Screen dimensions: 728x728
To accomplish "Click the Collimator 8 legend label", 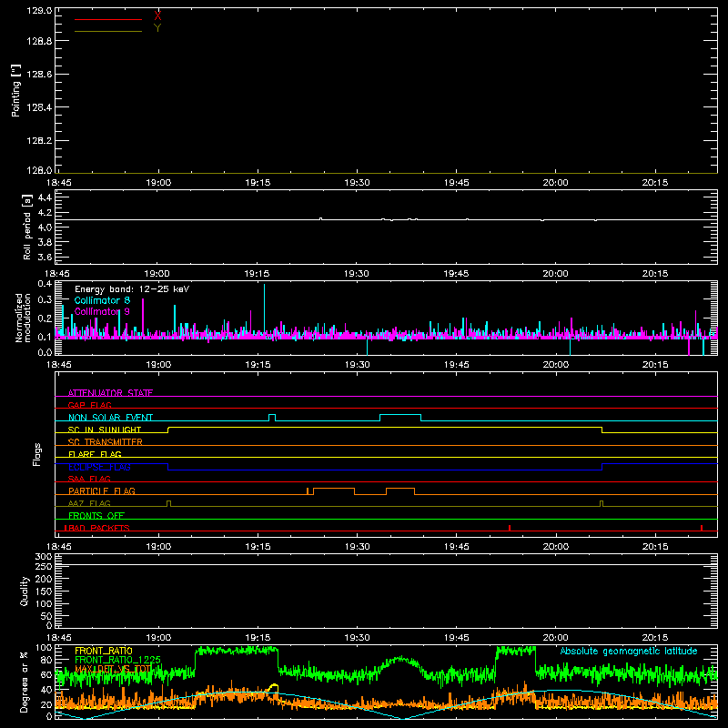I will point(102,300).
